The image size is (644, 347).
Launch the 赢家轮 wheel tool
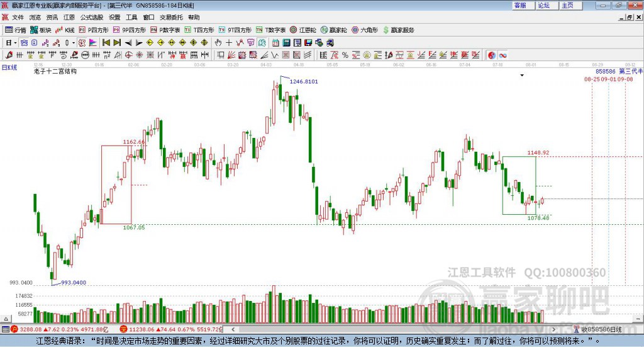tap(334, 30)
